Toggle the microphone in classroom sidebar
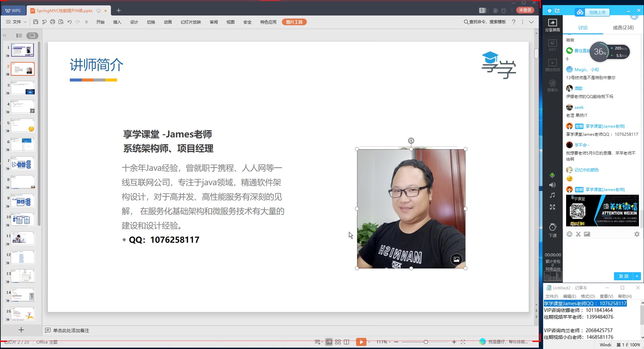This screenshot has width=644, height=349. pos(552,175)
